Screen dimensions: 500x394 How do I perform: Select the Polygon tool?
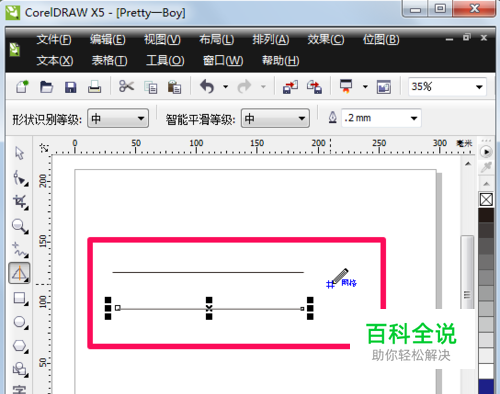(x=20, y=346)
